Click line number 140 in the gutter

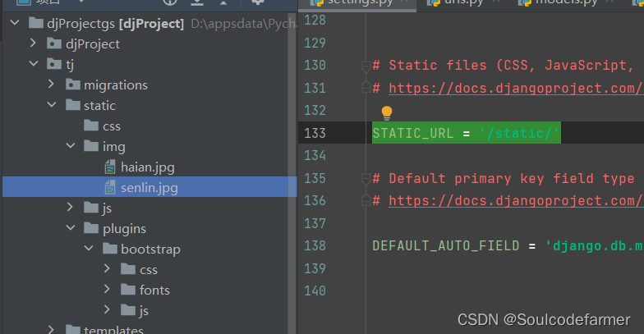pyautogui.click(x=315, y=291)
